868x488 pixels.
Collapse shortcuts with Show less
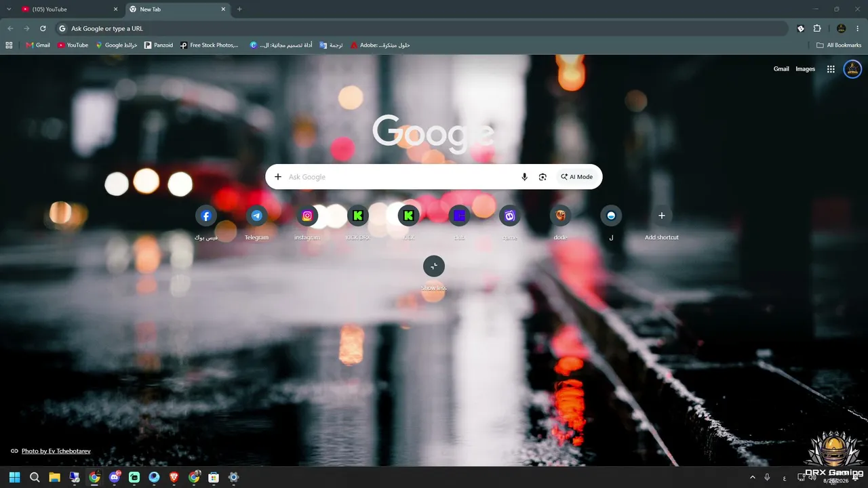(x=434, y=266)
